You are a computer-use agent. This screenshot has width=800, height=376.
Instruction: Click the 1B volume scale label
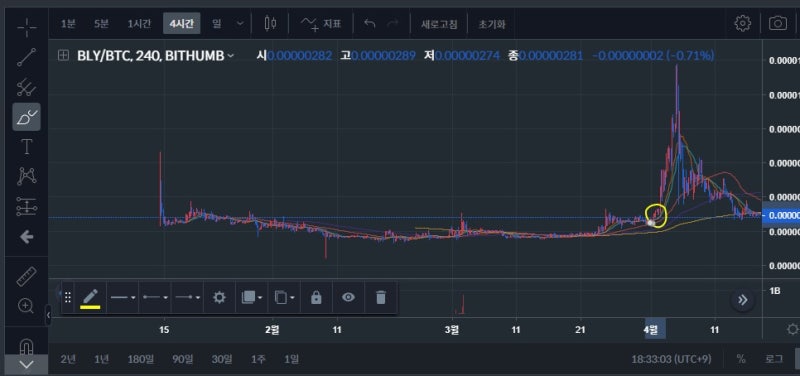coord(774,291)
